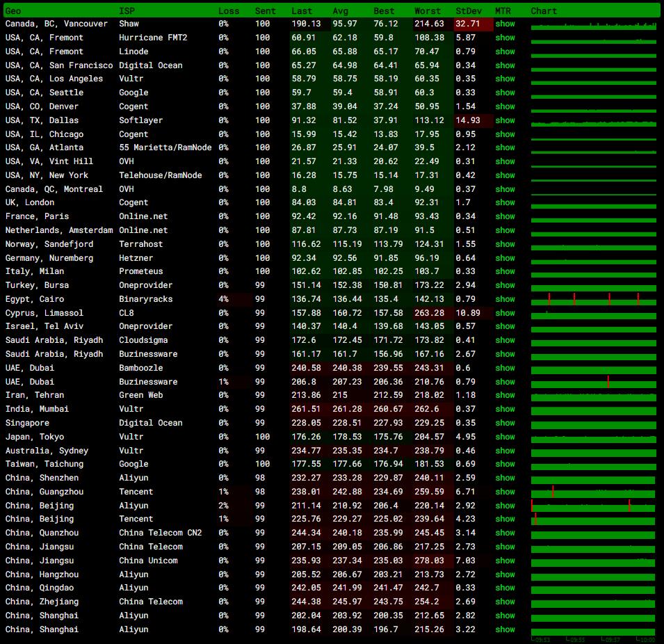Show MTR for Fremont Linode
Image resolution: width=664 pixels, height=644 pixels.
point(505,51)
